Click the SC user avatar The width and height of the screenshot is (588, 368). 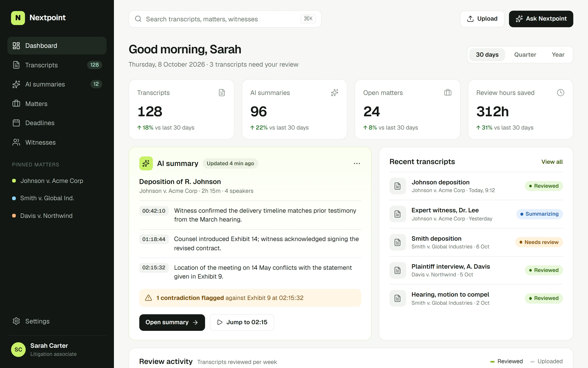[18, 349]
